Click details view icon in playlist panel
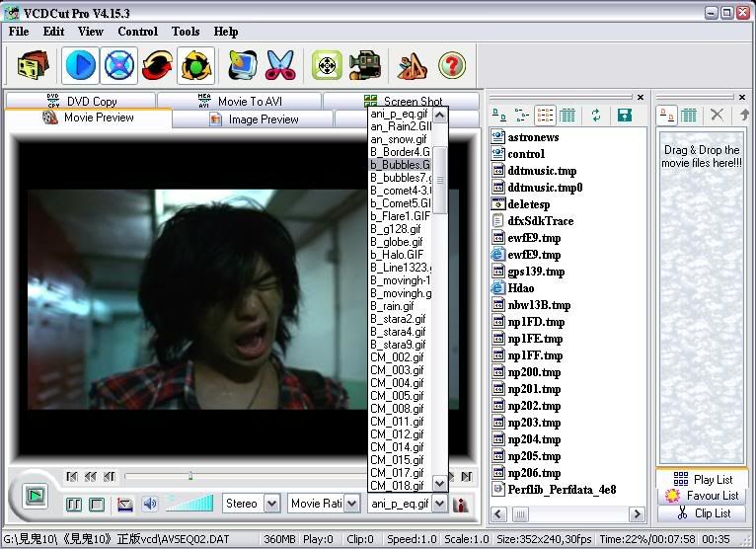The width and height of the screenshot is (756, 549). tap(689, 116)
